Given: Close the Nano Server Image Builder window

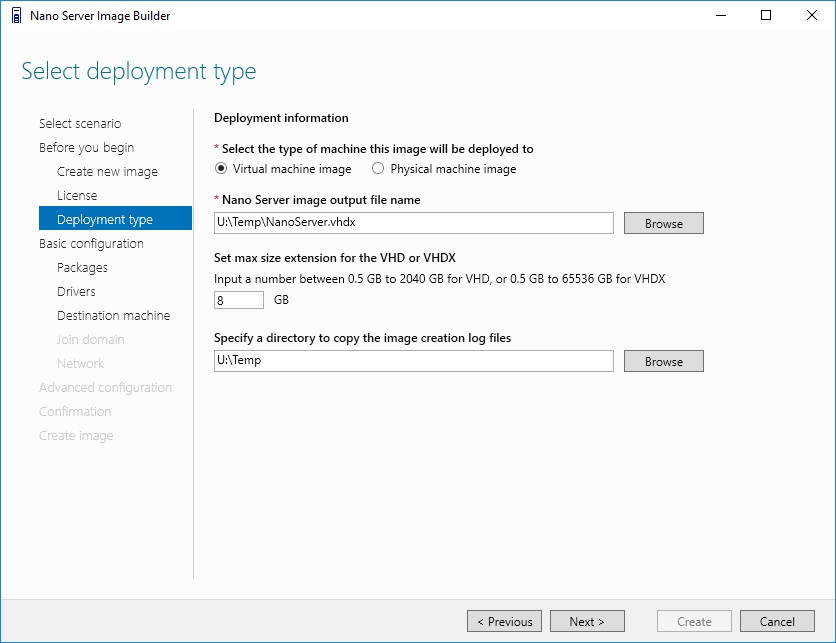Looking at the screenshot, I should coord(811,15).
